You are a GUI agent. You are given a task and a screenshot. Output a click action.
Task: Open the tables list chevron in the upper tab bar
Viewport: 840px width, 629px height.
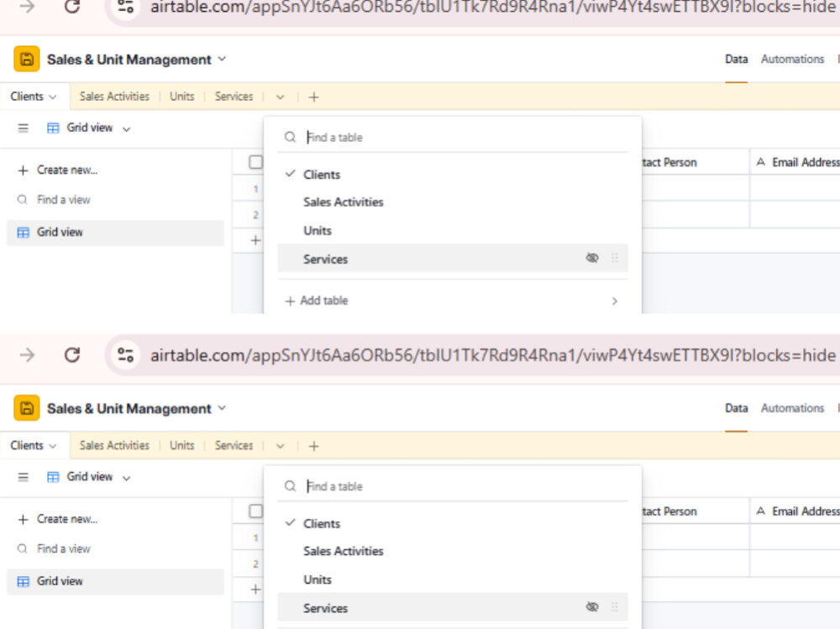(281, 97)
